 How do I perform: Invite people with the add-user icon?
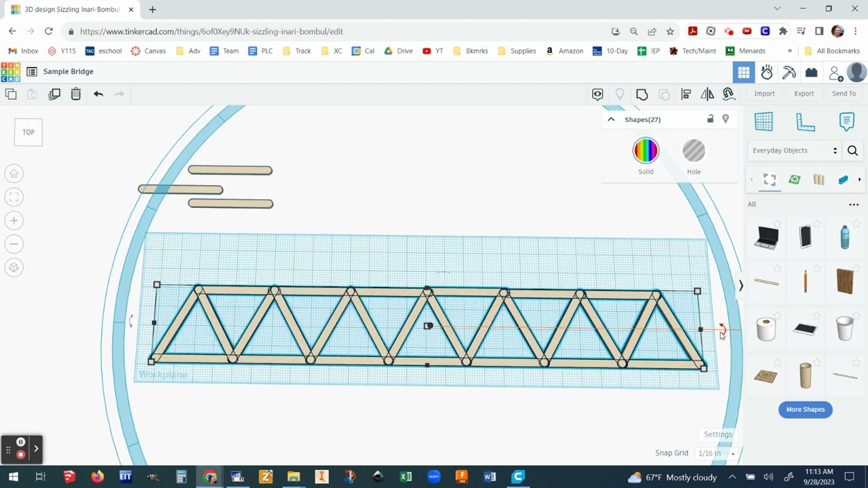click(x=835, y=73)
